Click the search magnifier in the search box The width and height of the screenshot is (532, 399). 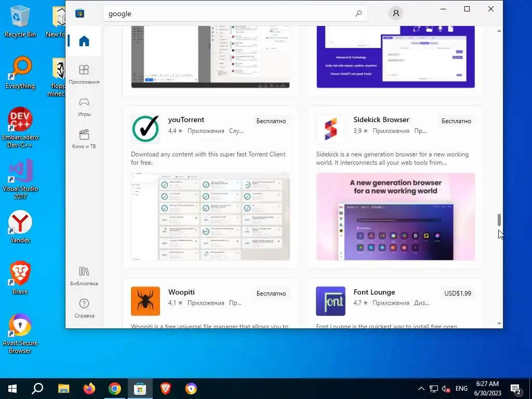pos(358,14)
